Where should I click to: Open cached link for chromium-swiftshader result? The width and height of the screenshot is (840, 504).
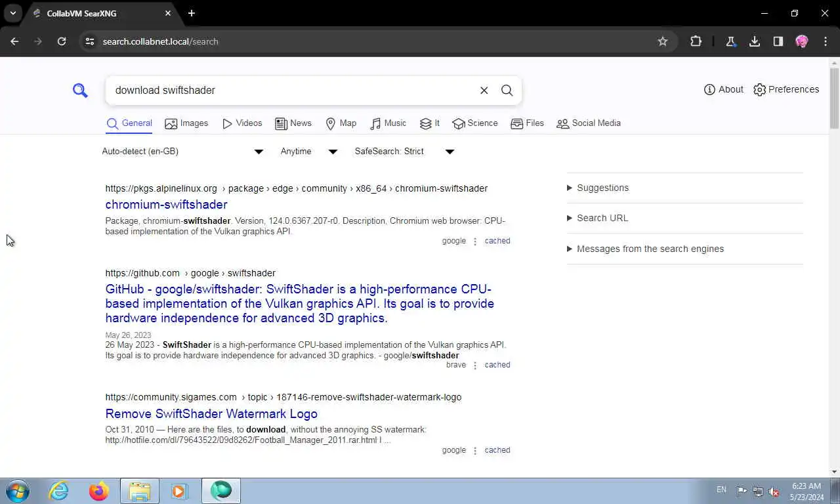pyautogui.click(x=497, y=241)
